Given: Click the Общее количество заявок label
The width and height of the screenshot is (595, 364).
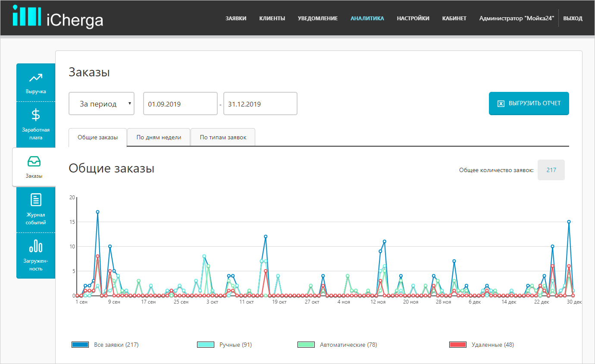Looking at the screenshot, I should 496,170.
